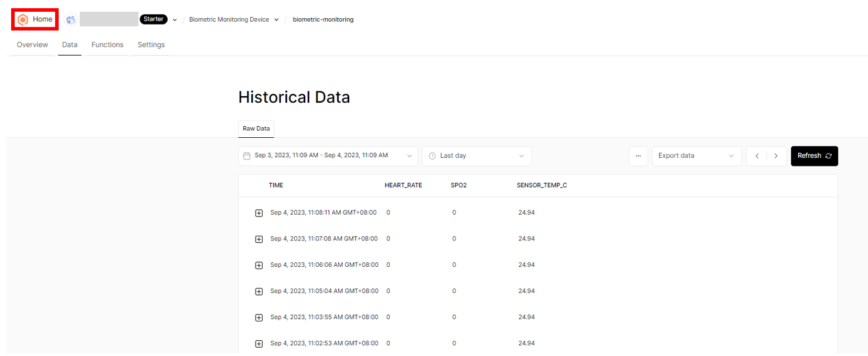
Task: Click the orange hexagon Home logo
Action: pos(23,19)
